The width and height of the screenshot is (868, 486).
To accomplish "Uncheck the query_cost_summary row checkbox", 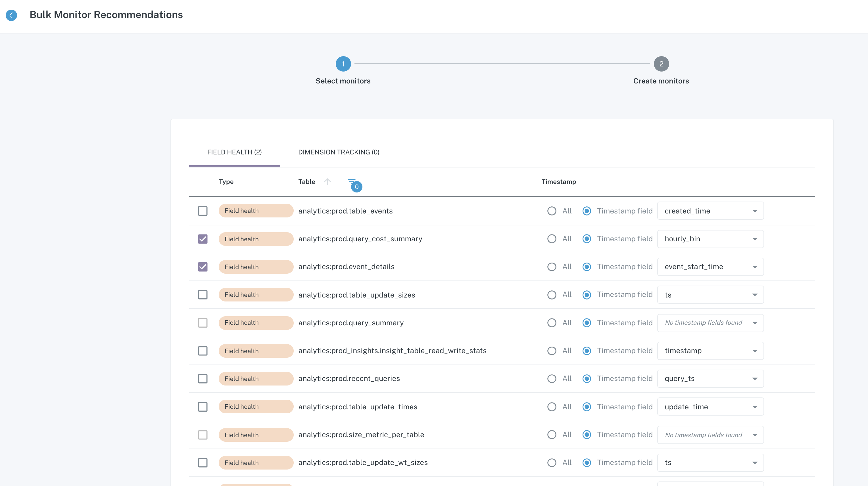I will point(203,239).
